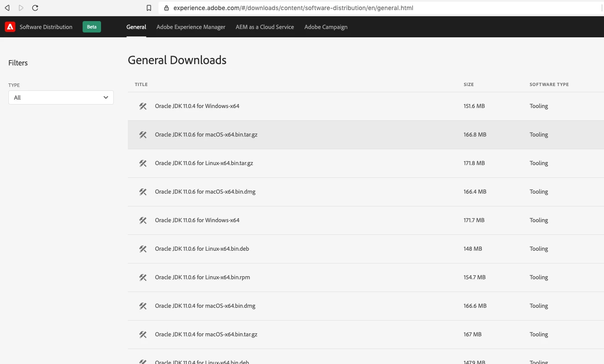The width and height of the screenshot is (604, 364).
Task: Click the padlock site security icon
Action: (x=166, y=8)
